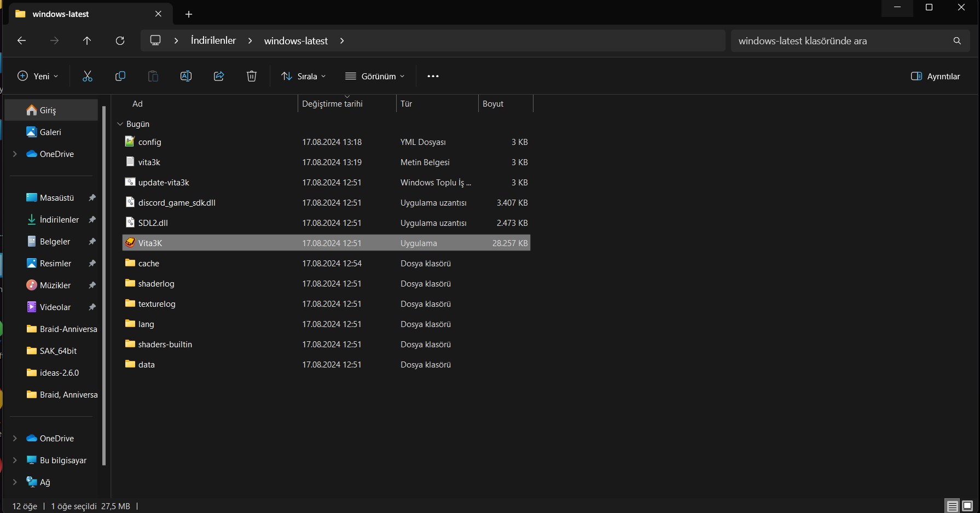Open the three-dot more options menu
This screenshot has width=980, height=513.
pos(433,76)
